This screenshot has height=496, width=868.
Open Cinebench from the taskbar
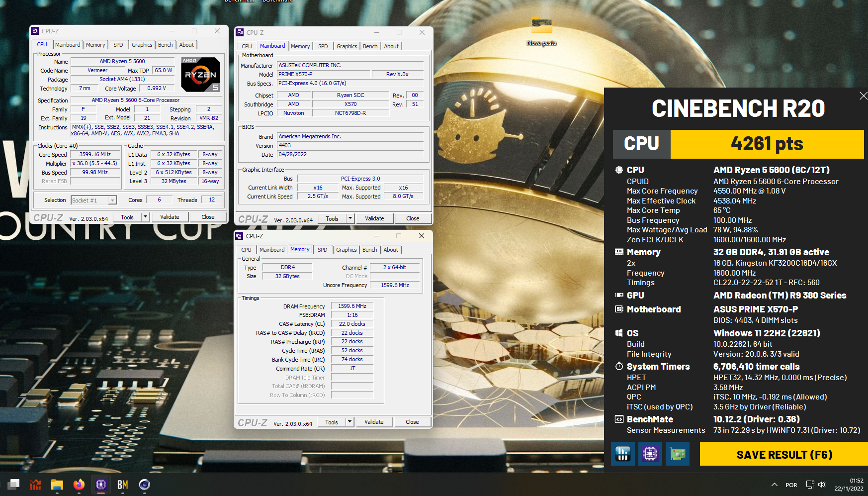point(145,484)
